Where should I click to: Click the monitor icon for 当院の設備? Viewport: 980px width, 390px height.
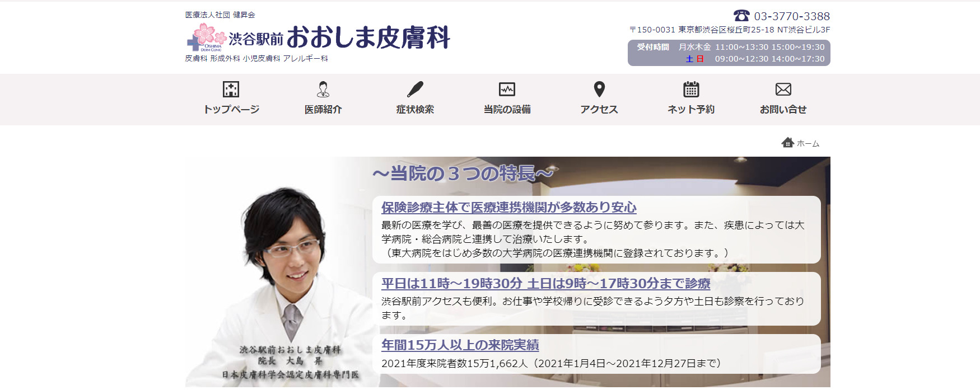507,90
